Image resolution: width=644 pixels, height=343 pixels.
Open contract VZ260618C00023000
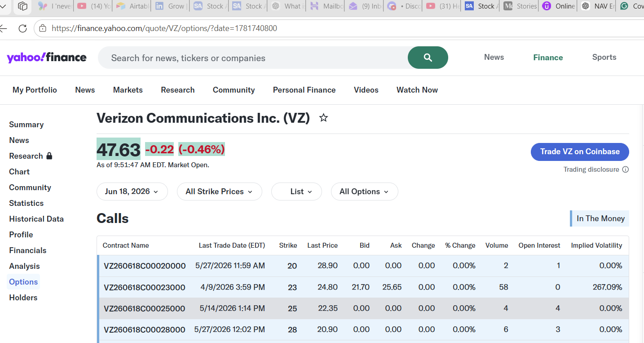point(145,287)
